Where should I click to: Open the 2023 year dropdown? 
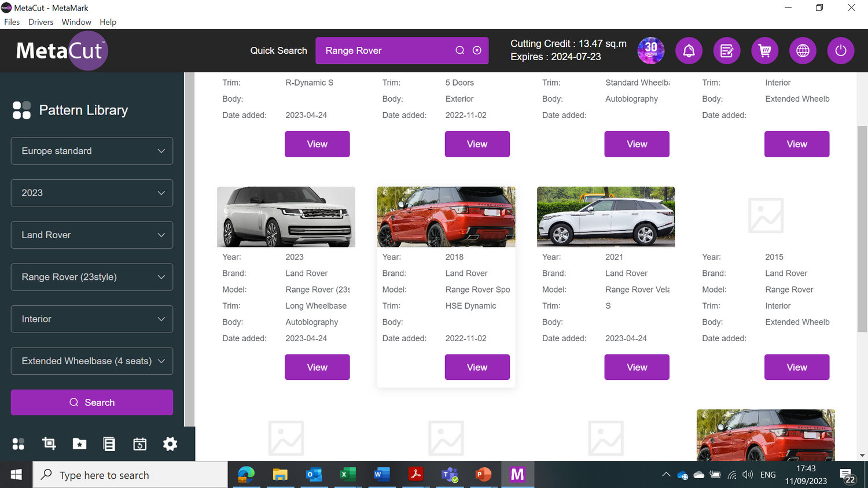(x=92, y=193)
